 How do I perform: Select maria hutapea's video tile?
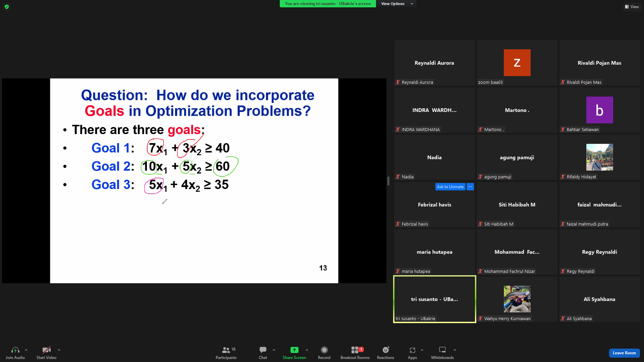(434, 252)
